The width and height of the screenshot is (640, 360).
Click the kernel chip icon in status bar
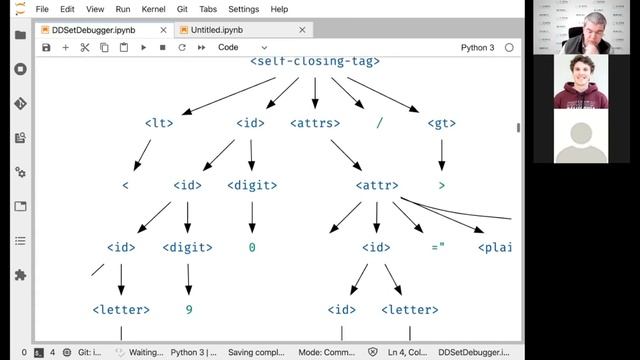pos(67,352)
